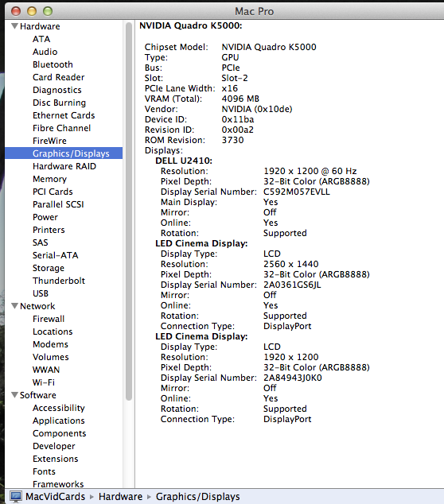Show Thunderbolt information
This screenshot has width=444, height=504.
click(x=59, y=281)
